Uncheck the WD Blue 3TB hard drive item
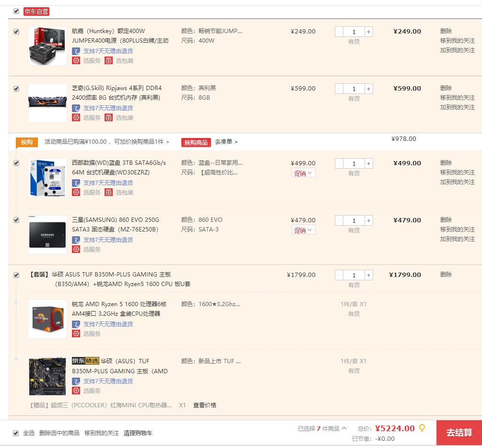Viewport: 482px width, 448px height. point(16,163)
